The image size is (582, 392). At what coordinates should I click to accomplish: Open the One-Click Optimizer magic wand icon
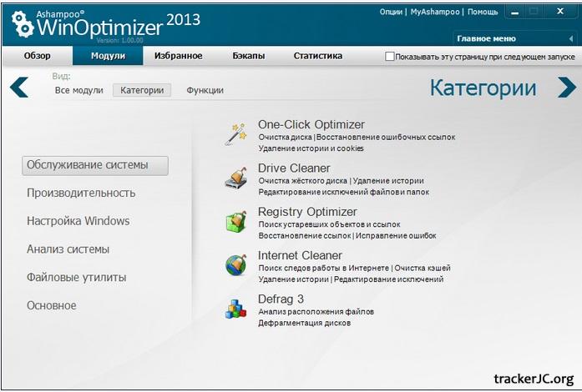click(235, 134)
